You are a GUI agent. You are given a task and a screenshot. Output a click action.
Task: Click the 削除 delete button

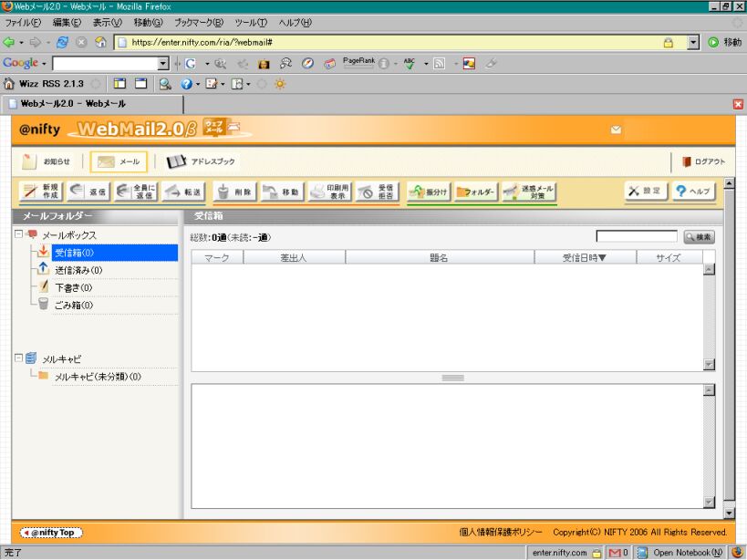(234, 192)
